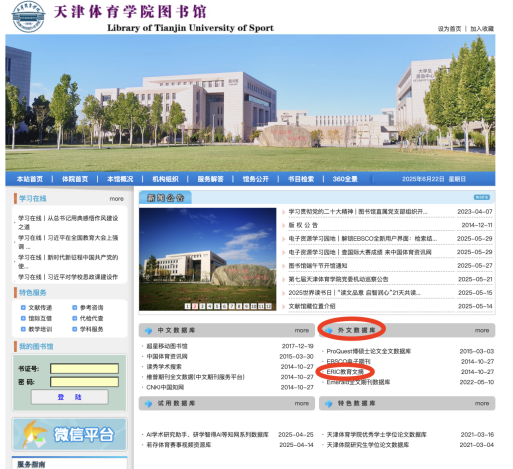The width and height of the screenshot is (513, 469).
Task: Focus the 密码 password field
Action: click(x=84, y=382)
